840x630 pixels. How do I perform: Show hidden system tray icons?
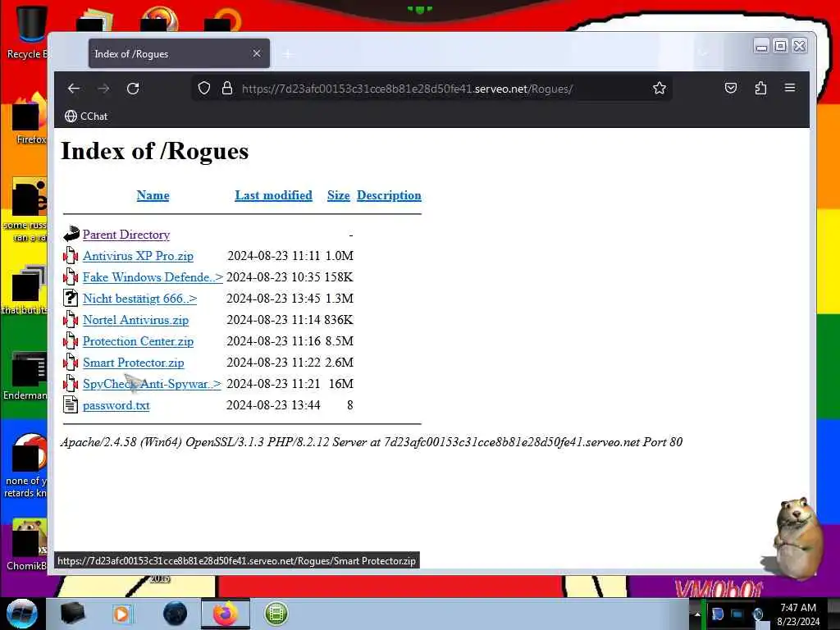pos(697,614)
